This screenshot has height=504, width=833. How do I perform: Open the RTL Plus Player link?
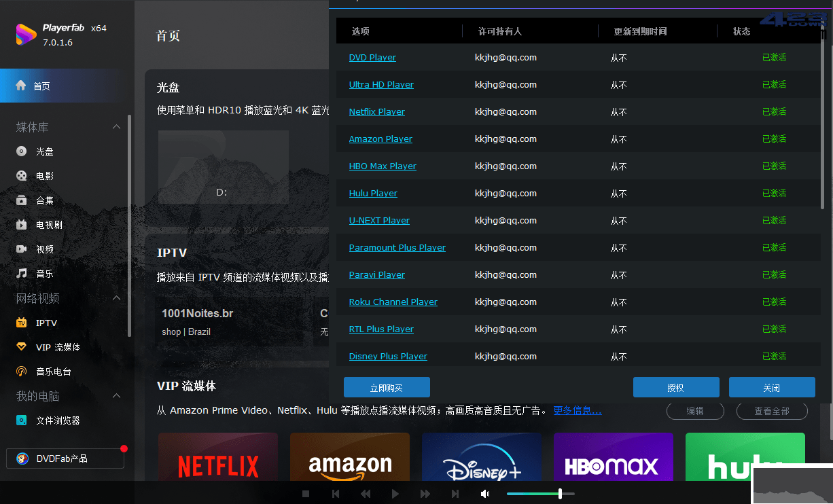coord(381,329)
